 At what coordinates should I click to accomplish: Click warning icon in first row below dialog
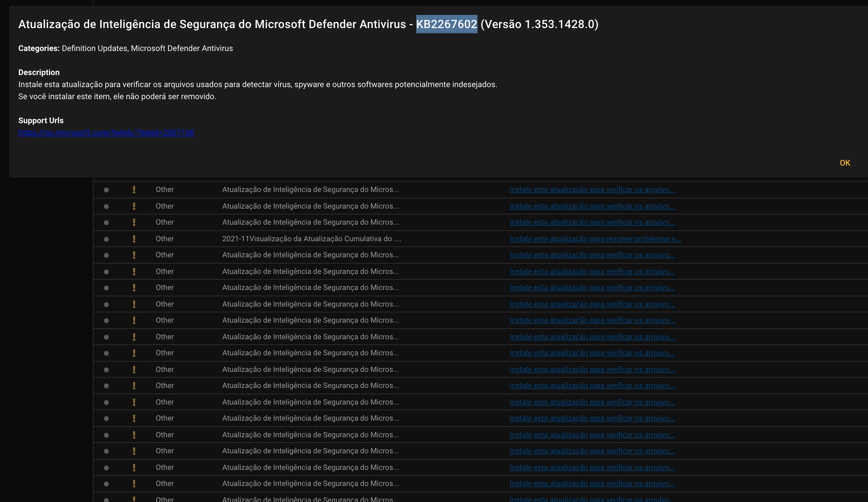134,189
